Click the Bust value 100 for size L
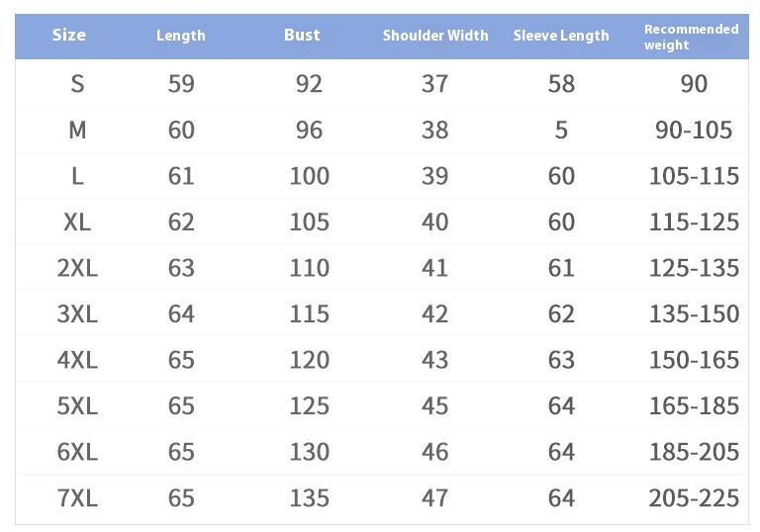Viewport: 760px width, 532px height. (x=309, y=176)
